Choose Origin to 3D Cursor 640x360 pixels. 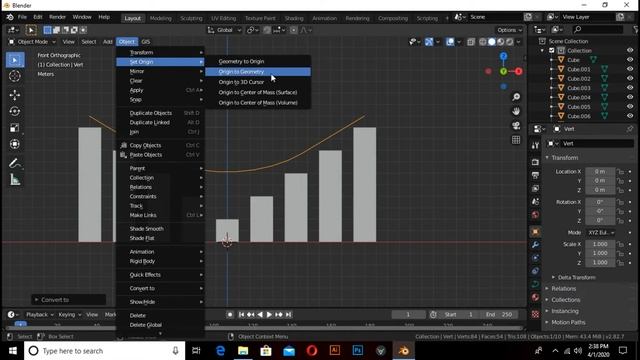click(258, 82)
